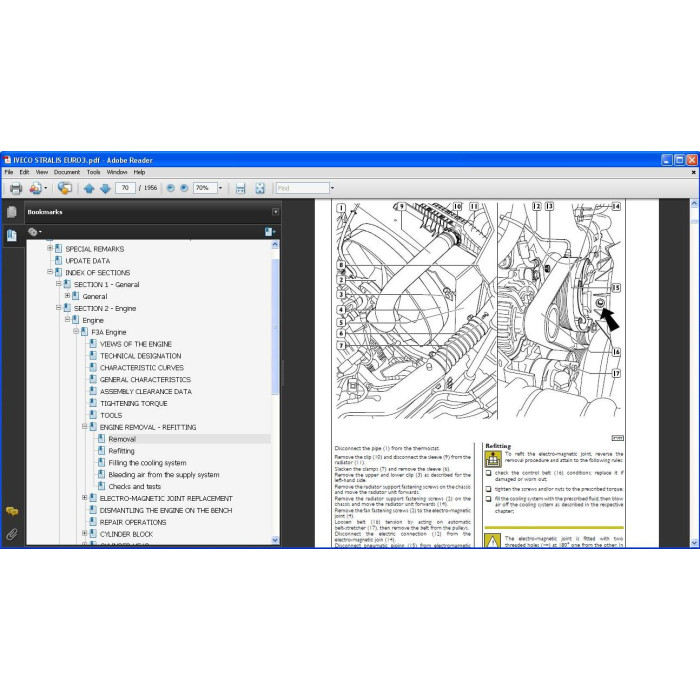
Task: Open the Pages panel icon
Action: [12, 212]
